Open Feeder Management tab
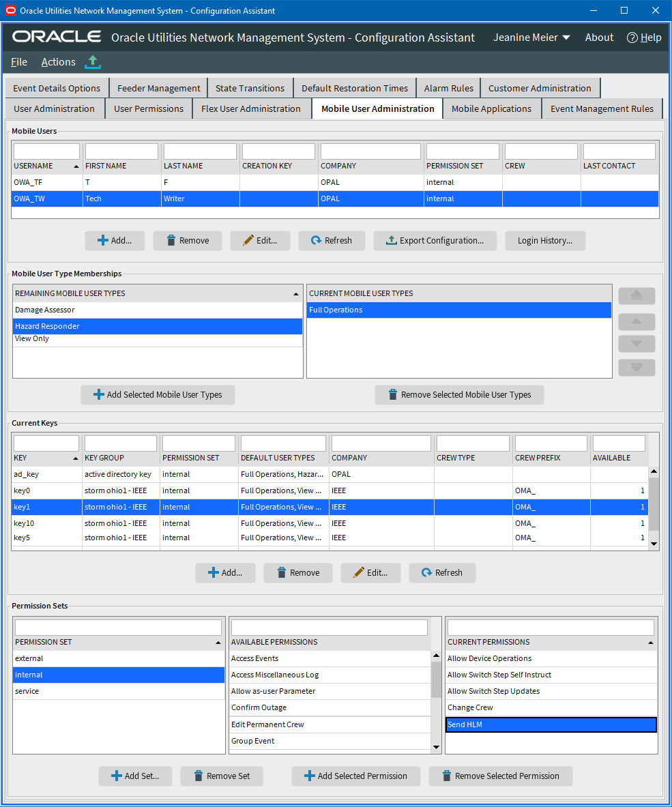Viewport: 672px width, 807px height. [158, 88]
